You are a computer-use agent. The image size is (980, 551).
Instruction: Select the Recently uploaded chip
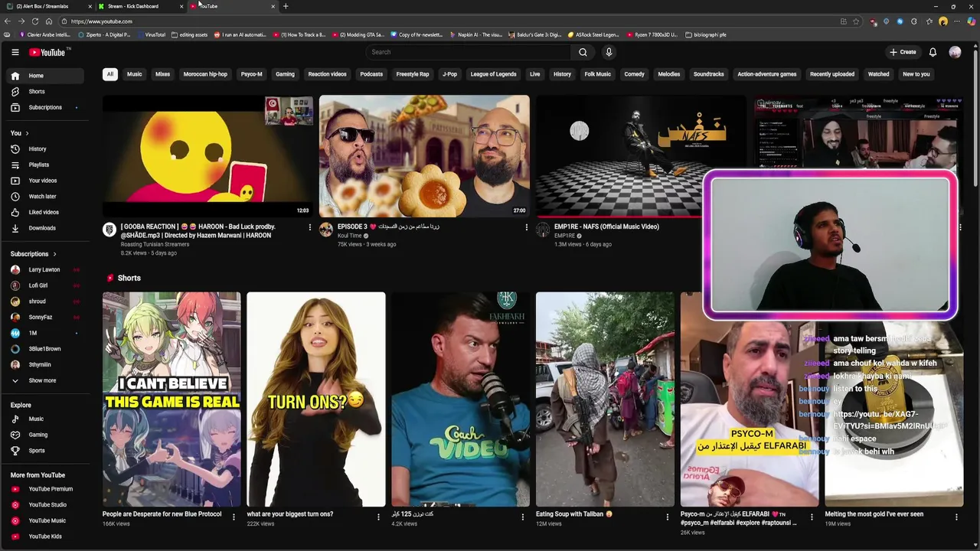click(x=832, y=74)
